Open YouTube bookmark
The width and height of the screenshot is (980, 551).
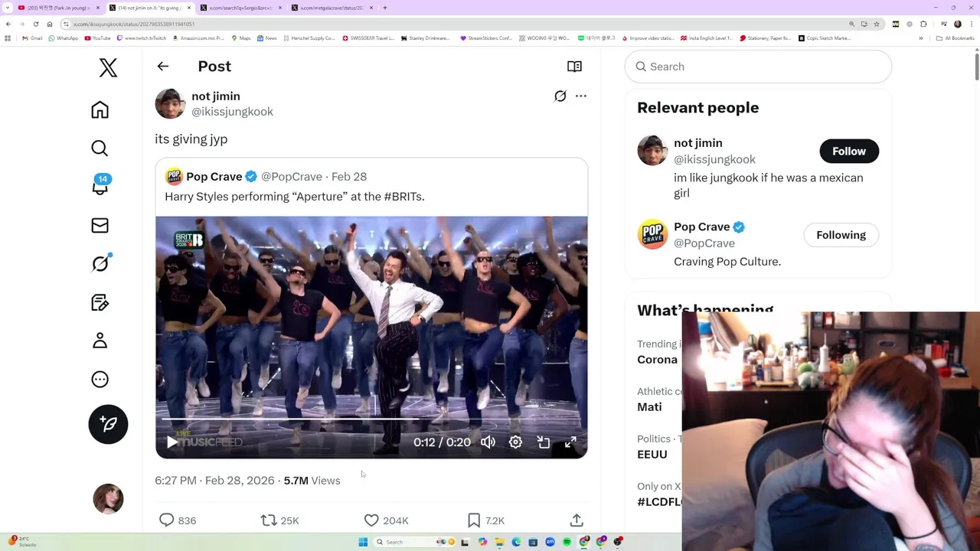click(x=97, y=38)
